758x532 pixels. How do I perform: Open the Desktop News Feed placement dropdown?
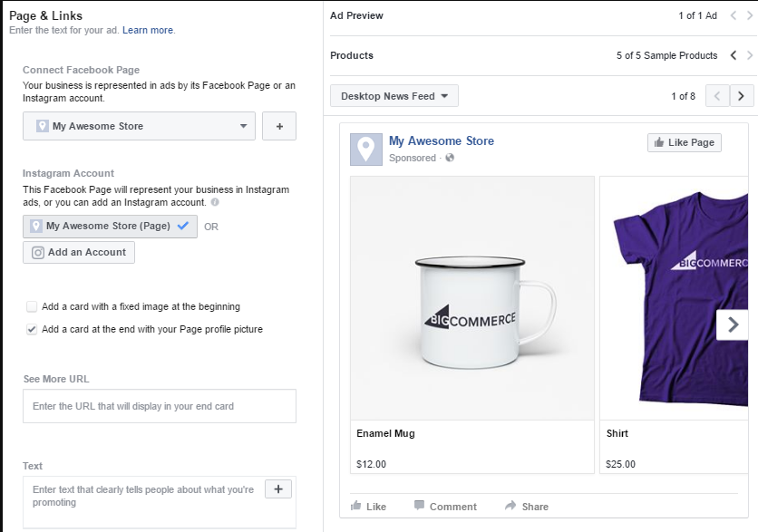coord(394,96)
